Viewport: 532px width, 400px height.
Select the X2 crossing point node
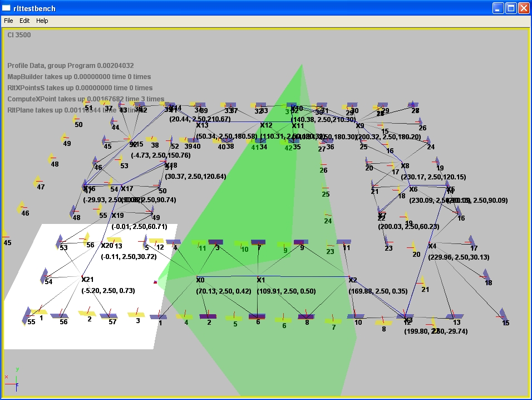pos(352,280)
